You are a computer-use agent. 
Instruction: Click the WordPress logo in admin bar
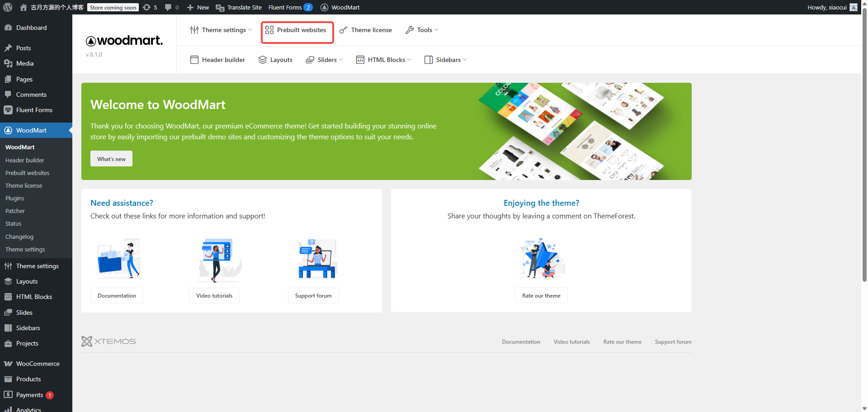(x=8, y=7)
